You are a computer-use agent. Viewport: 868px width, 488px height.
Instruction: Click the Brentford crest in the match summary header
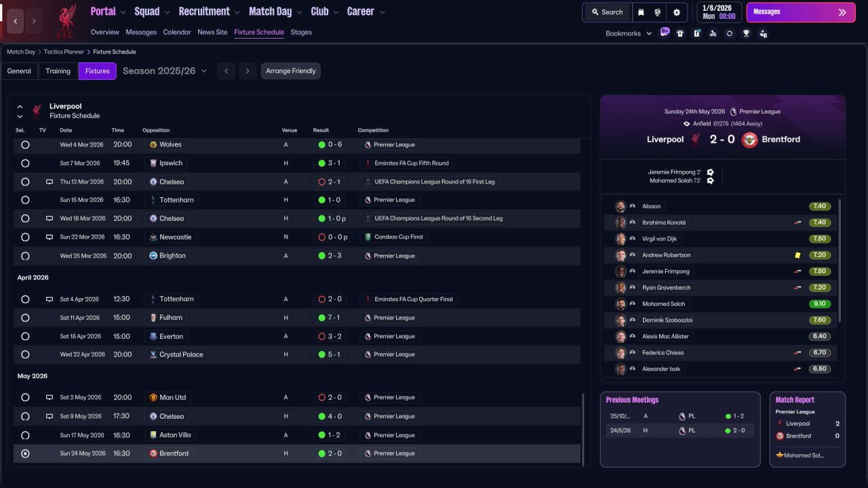coord(749,140)
